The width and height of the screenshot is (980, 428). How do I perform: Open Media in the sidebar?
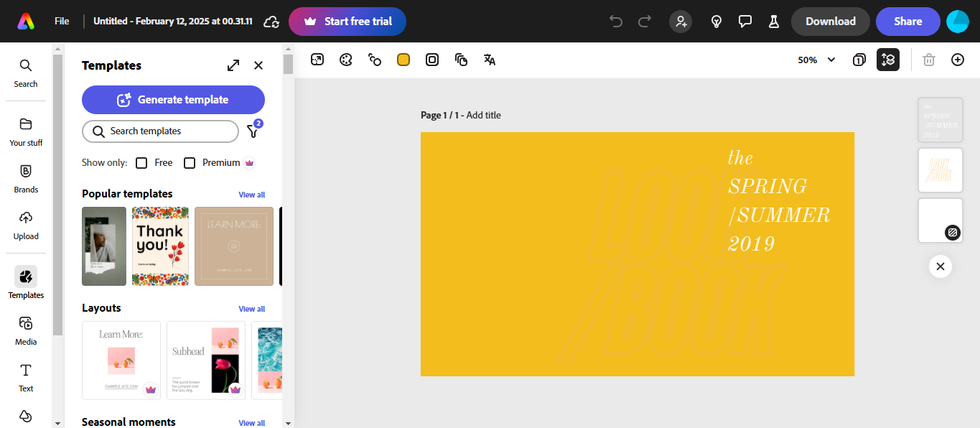[26, 330]
